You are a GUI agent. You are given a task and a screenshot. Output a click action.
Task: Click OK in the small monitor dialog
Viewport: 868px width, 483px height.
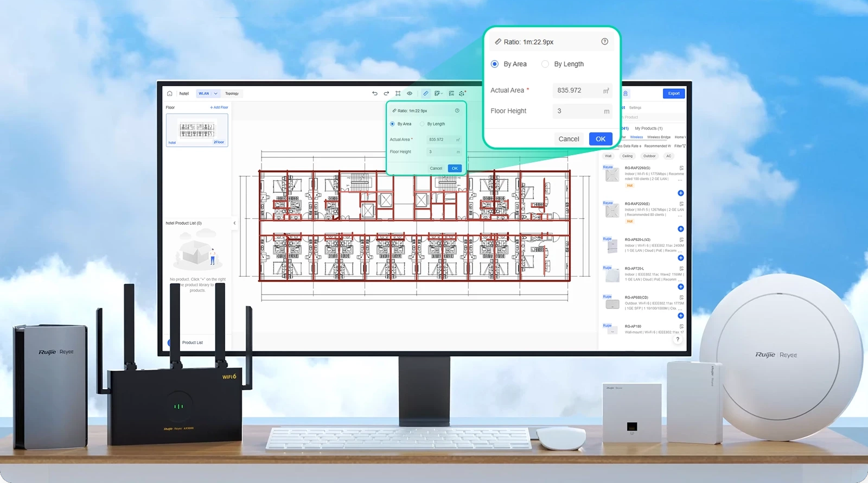coord(455,168)
